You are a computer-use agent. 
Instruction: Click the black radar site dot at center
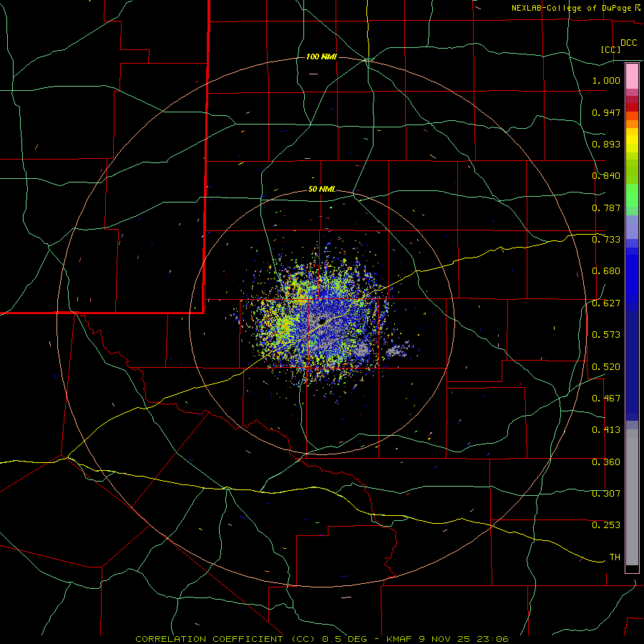pos(322,321)
